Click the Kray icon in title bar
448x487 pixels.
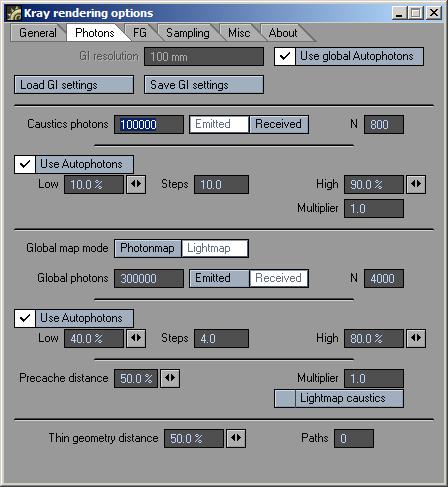14,13
